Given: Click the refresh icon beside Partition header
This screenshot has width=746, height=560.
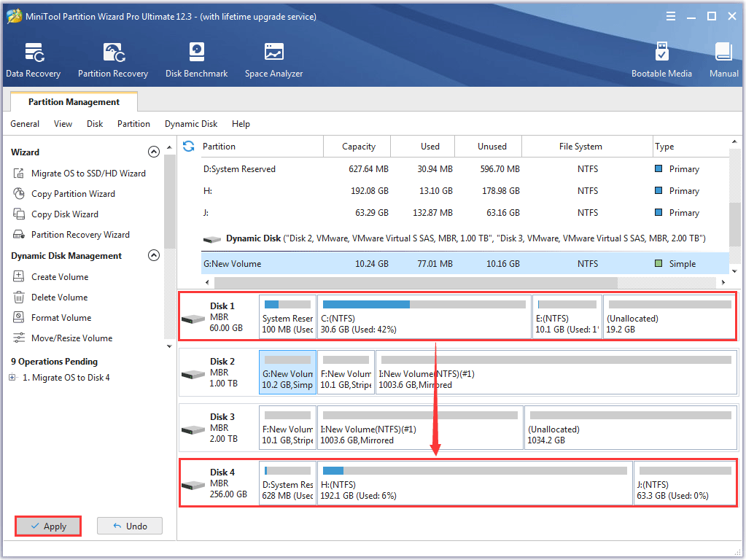Looking at the screenshot, I should point(189,147).
